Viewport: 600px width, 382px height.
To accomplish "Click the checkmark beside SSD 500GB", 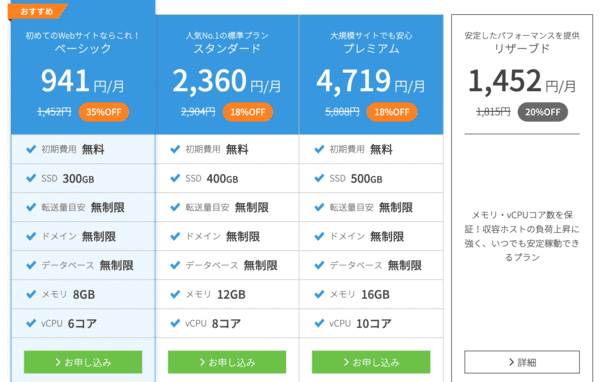I will pos(319,178).
